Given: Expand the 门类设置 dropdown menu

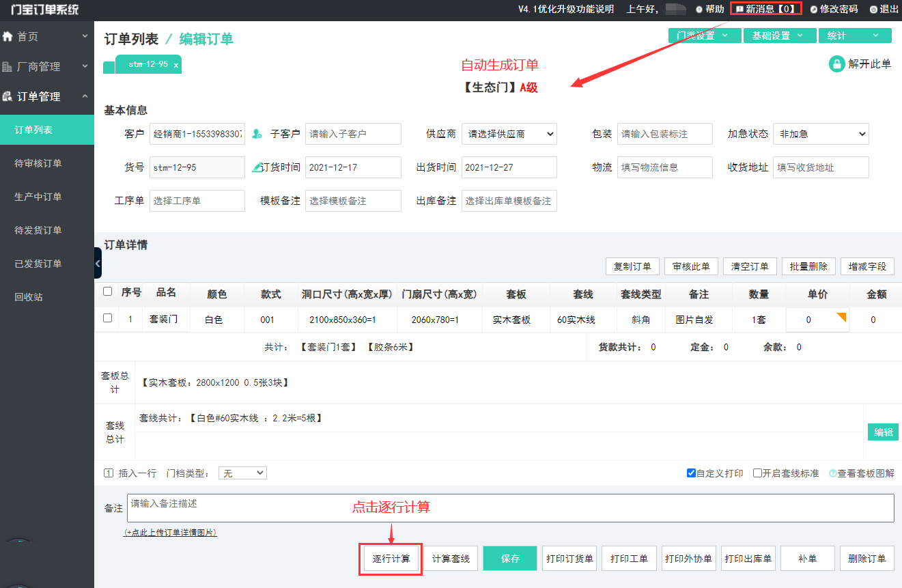Looking at the screenshot, I should tap(704, 36).
